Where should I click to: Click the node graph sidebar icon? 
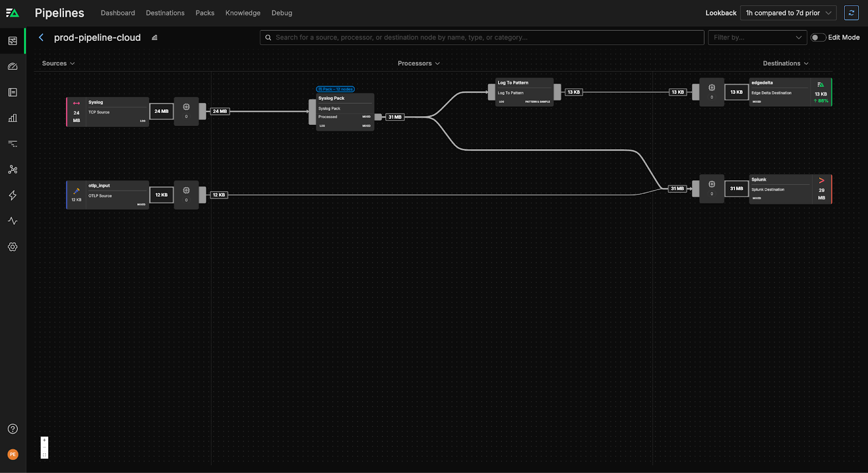pyautogui.click(x=12, y=169)
